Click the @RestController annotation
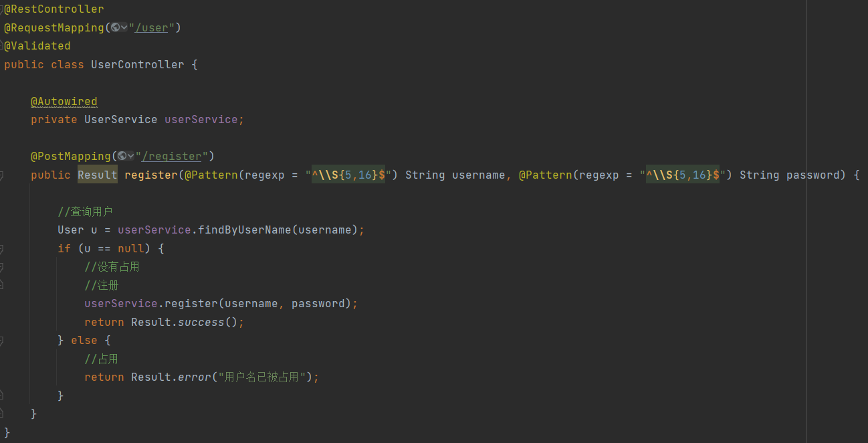Viewport: 868px width, 443px height. coord(54,9)
